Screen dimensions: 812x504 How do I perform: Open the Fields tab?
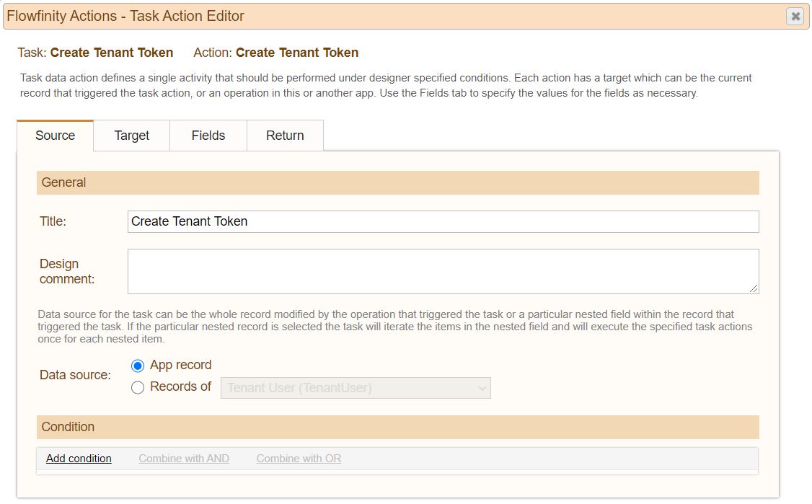tap(208, 136)
